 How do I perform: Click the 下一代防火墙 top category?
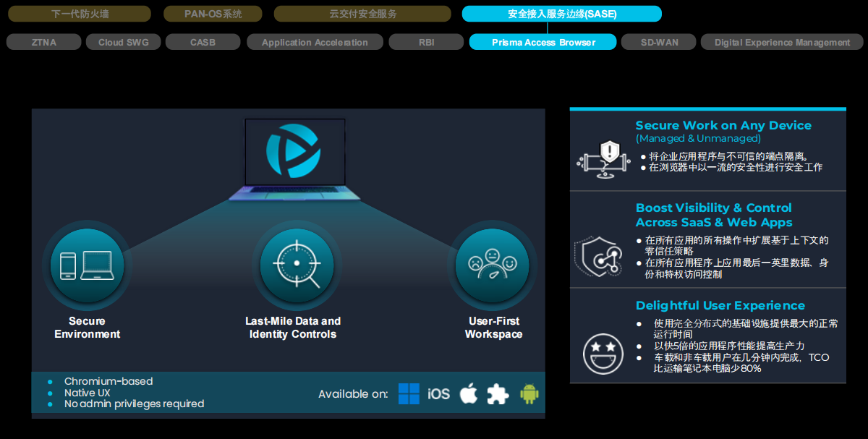[80, 14]
